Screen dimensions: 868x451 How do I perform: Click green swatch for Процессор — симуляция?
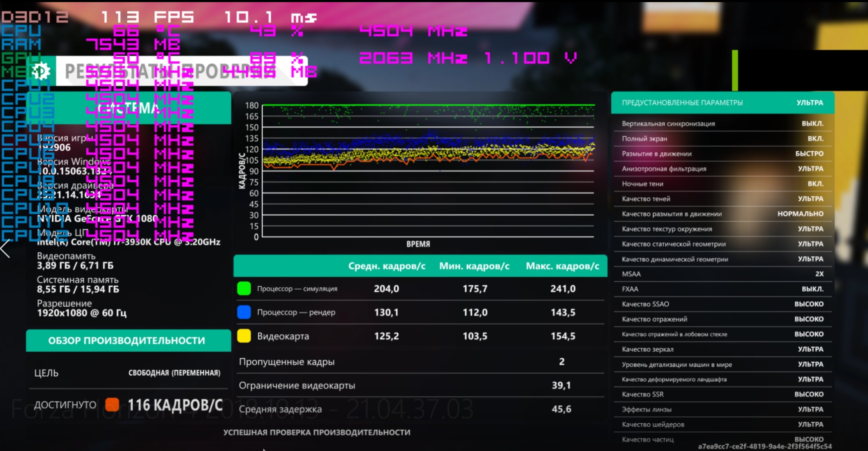tap(243, 288)
